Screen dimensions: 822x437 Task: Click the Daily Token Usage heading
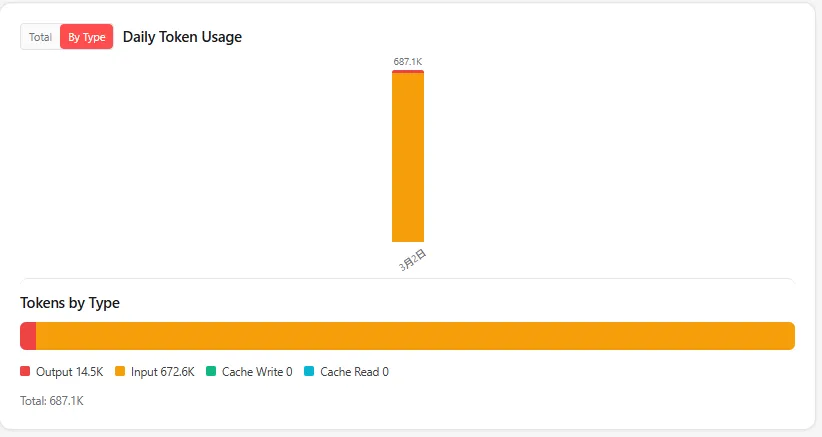(182, 37)
